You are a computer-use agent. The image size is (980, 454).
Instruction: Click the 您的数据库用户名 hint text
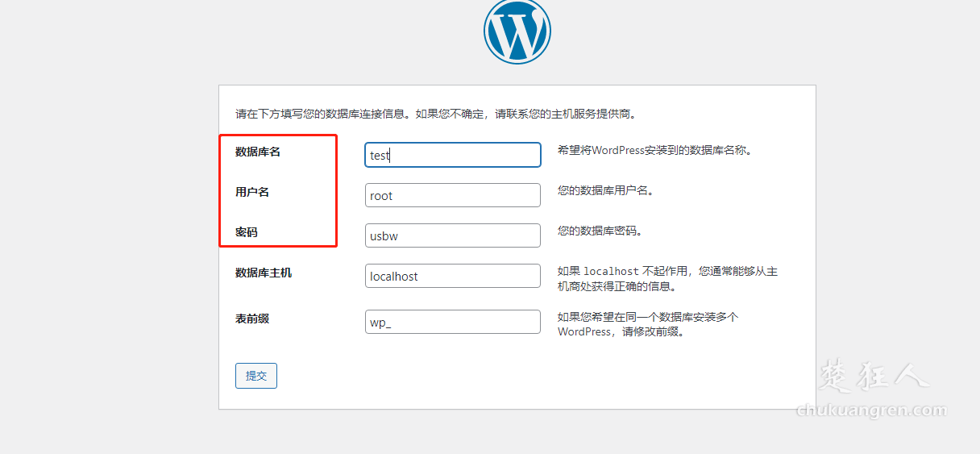[604, 190]
